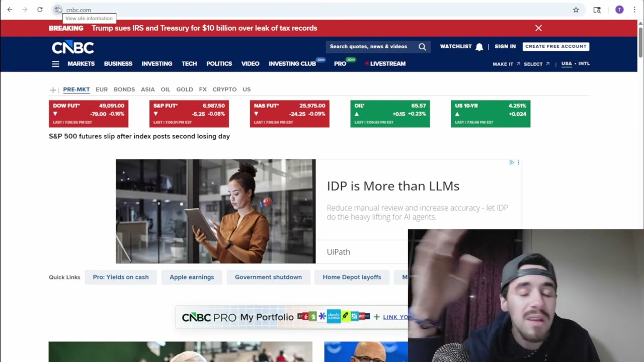Open the view site information icon

58,10
